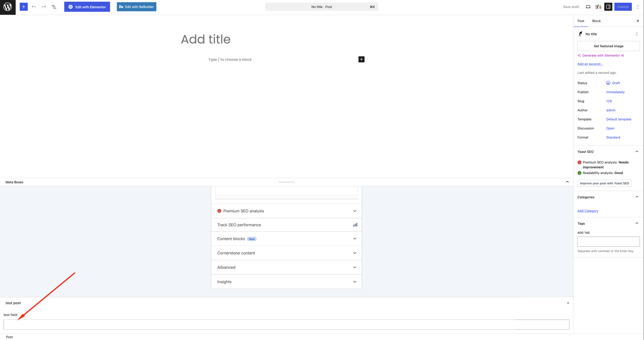Open the laptop preview view icon
Screen dimensions: 644x340
coord(588,7)
